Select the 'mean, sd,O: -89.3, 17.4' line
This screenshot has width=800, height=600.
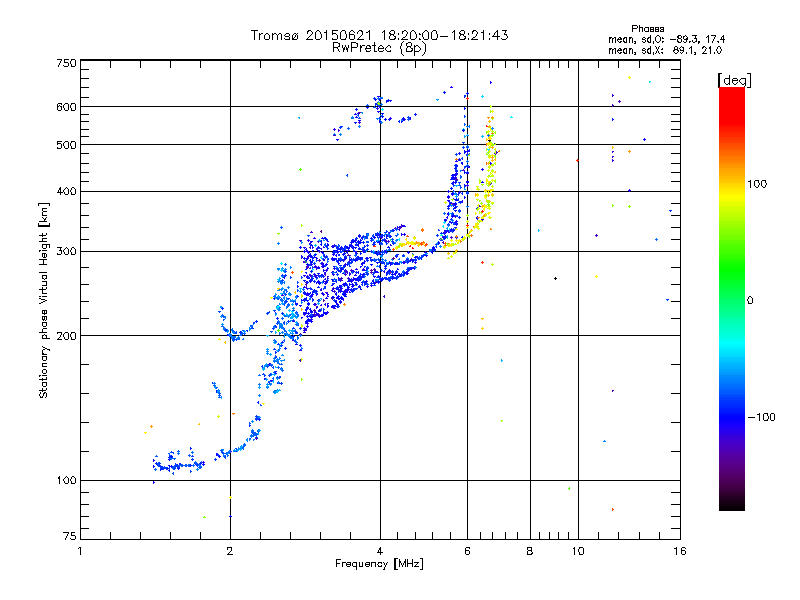coord(667,39)
